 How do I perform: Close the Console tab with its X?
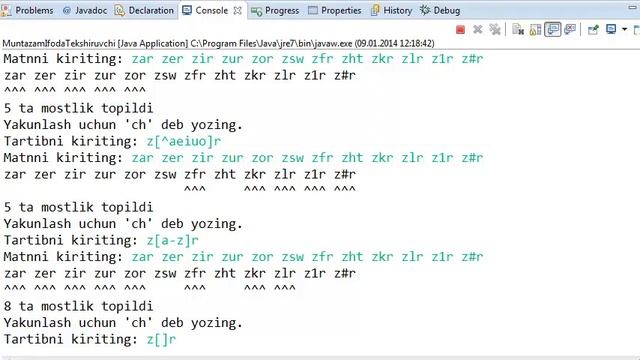click(x=237, y=11)
